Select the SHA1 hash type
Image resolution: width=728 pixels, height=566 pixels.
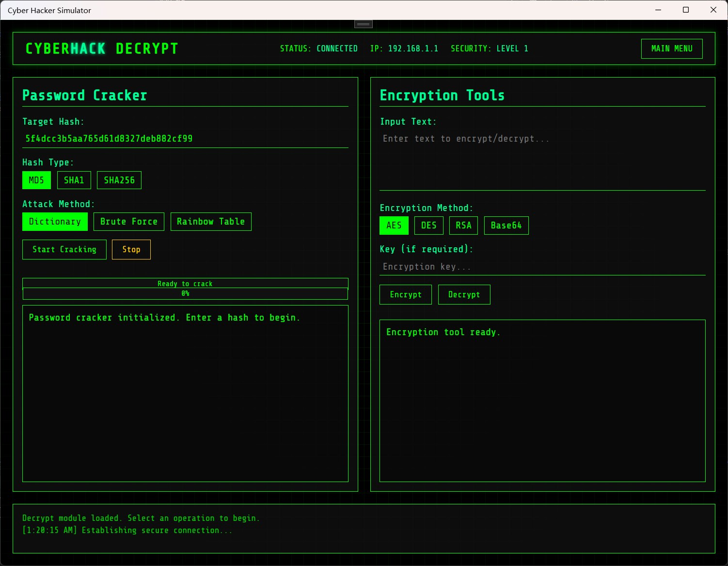tap(74, 180)
